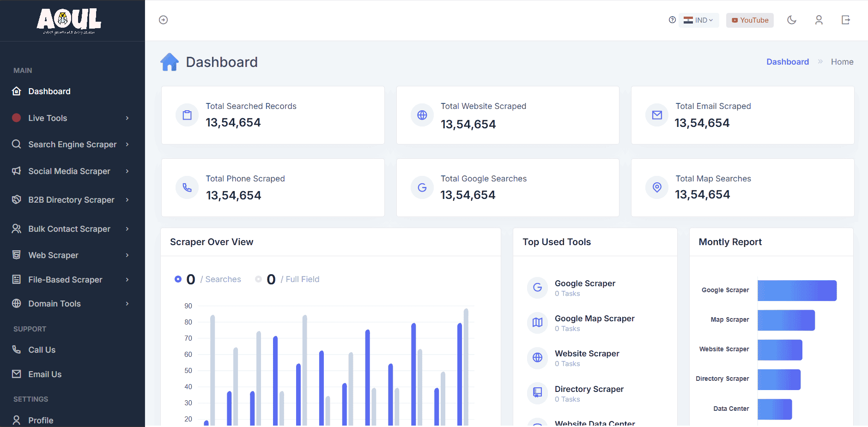Click the user profile icon in header
The width and height of the screenshot is (868, 427).
pyautogui.click(x=819, y=20)
